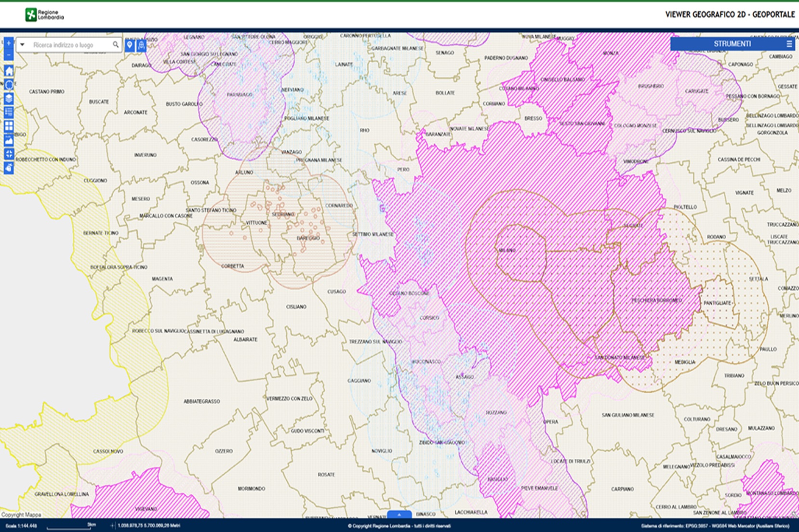Click the Copyright Mappa label

click(21, 515)
